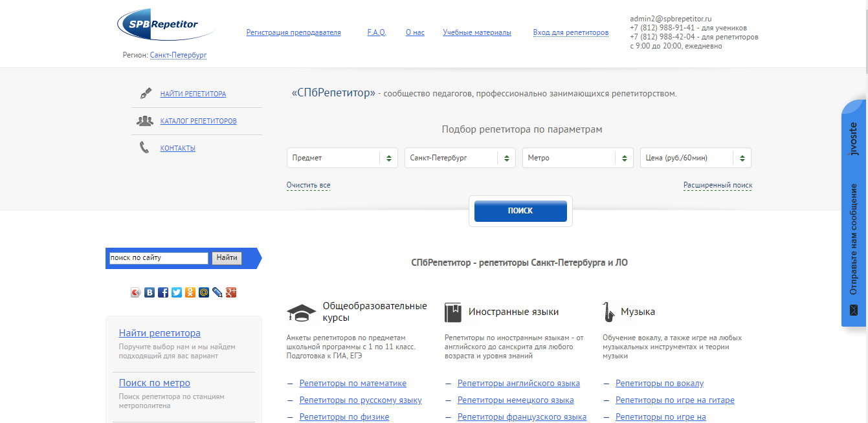This screenshot has width=868, height=423.
Task: Open the VKontakte social icon
Action: (x=150, y=292)
